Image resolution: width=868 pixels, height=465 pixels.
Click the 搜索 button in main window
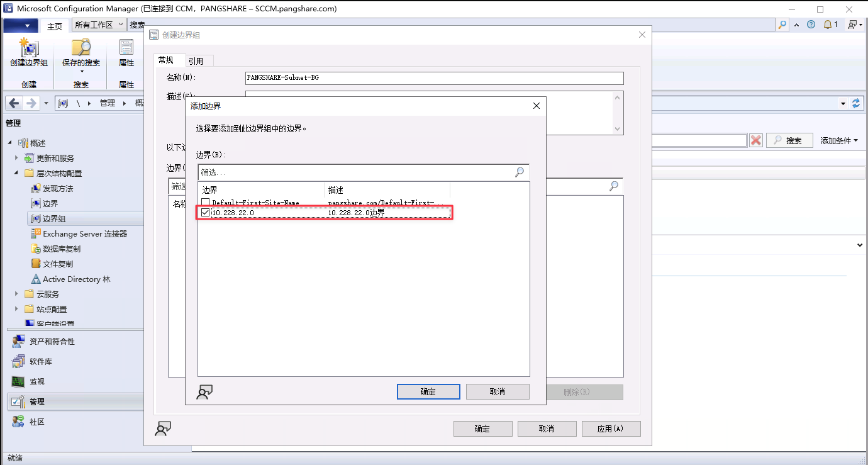point(789,140)
